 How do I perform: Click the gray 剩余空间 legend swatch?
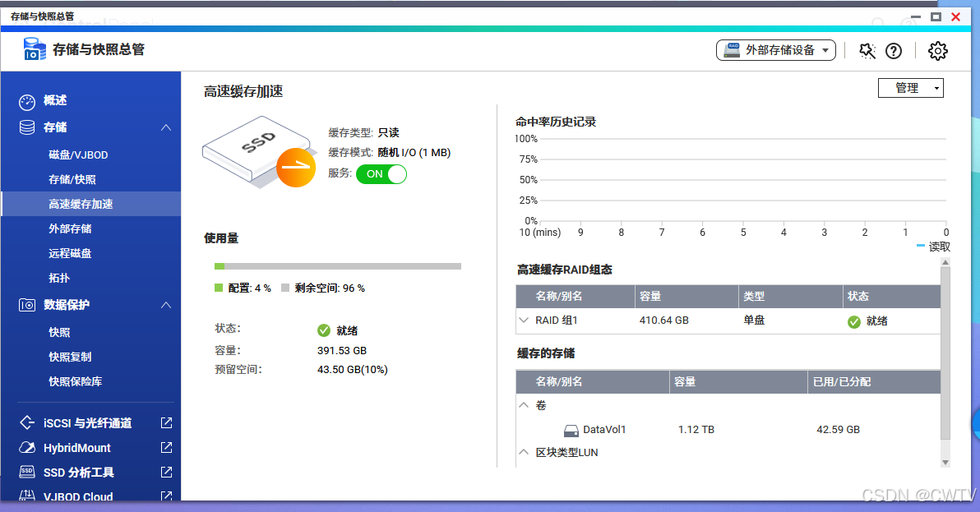[285, 288]
